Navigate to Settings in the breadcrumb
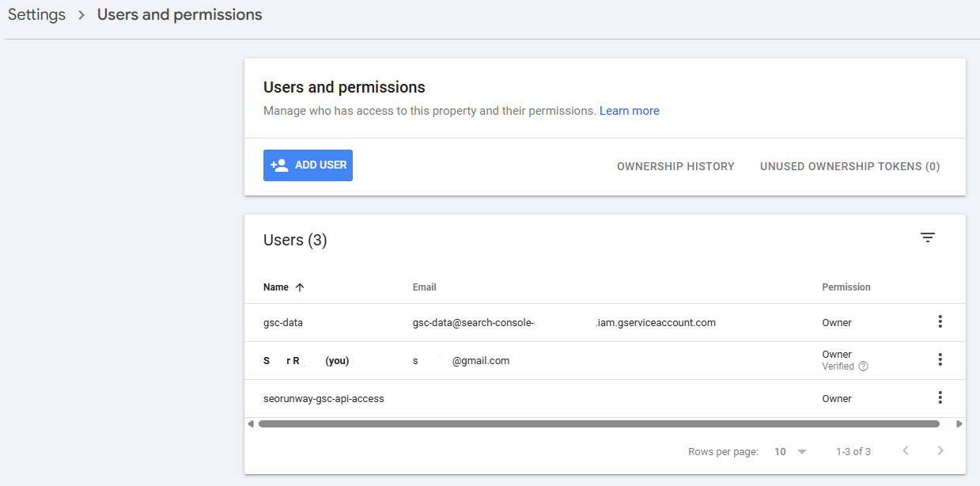The image size is (980, 486). 36,15
